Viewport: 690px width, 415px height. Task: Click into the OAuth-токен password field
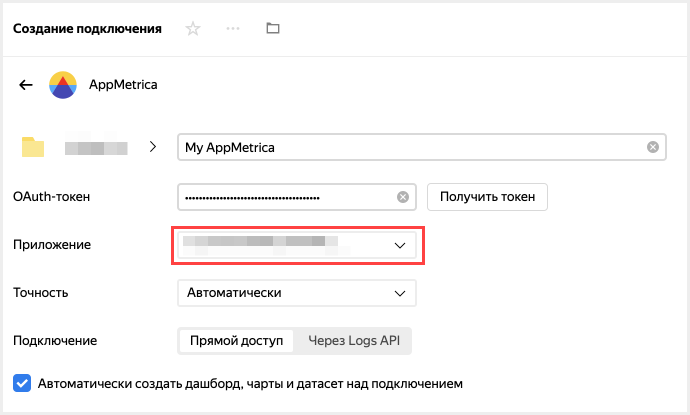[285, 197]
